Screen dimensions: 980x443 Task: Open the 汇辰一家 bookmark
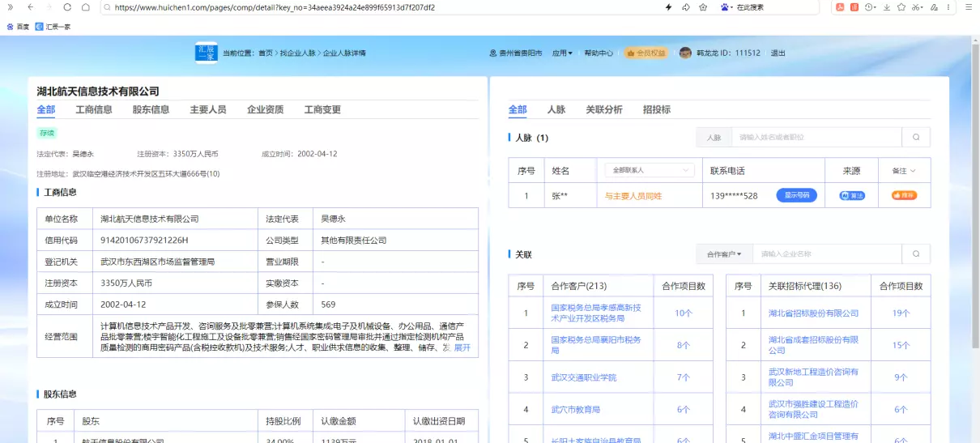click(x=53, y=27)
